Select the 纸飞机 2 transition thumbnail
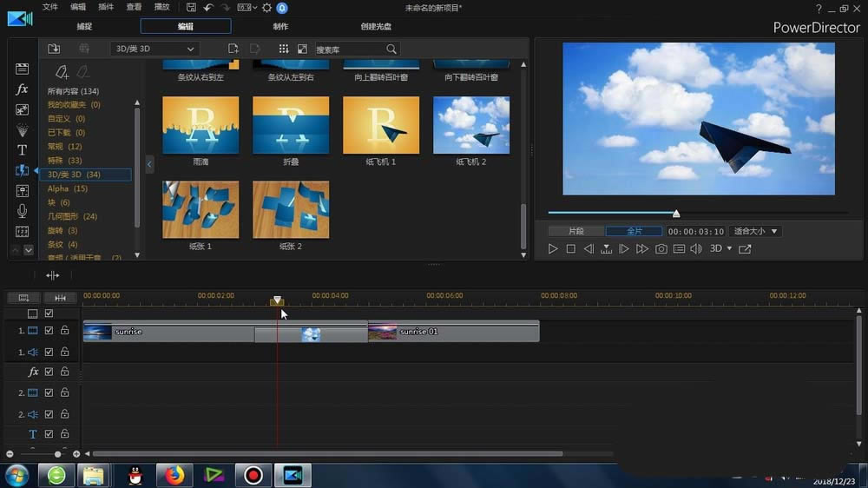Viewport: 868px width, 488px height. click(x=470, y=125)
